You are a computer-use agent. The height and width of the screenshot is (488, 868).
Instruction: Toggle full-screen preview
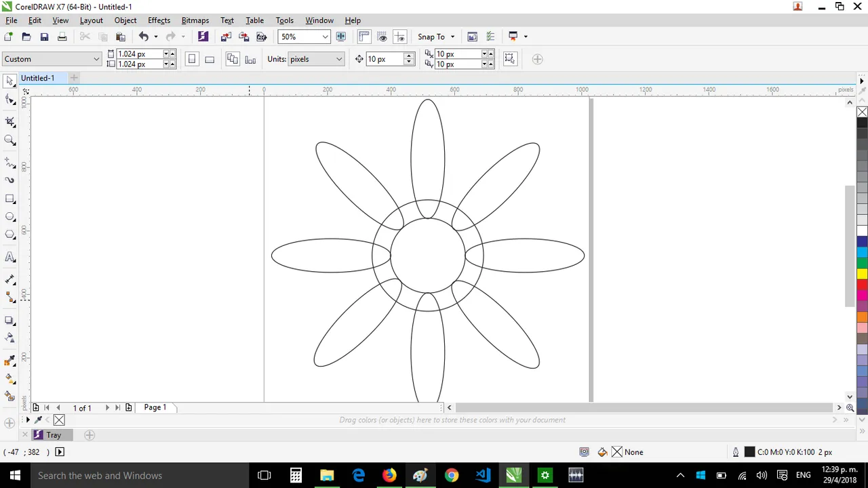pos(341,37)
